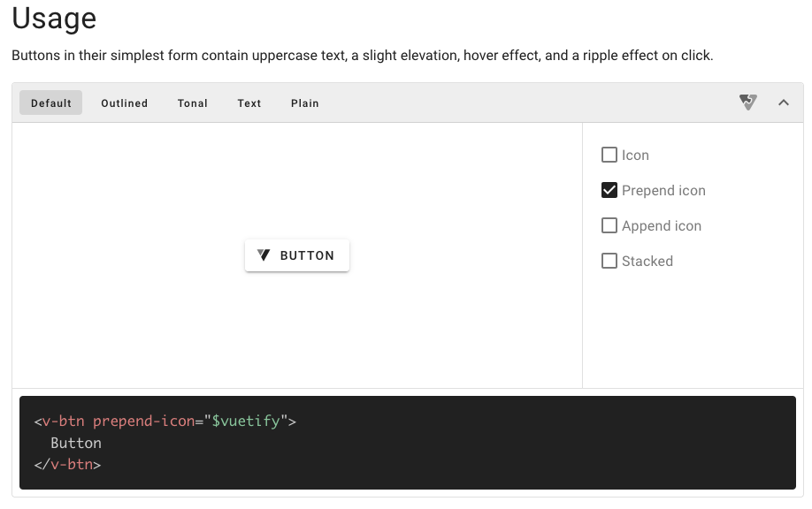Viewport: 812px width, 509px height.
Task: Click the preview BUTTON with Vuetify icon
Action: (296, 255)
